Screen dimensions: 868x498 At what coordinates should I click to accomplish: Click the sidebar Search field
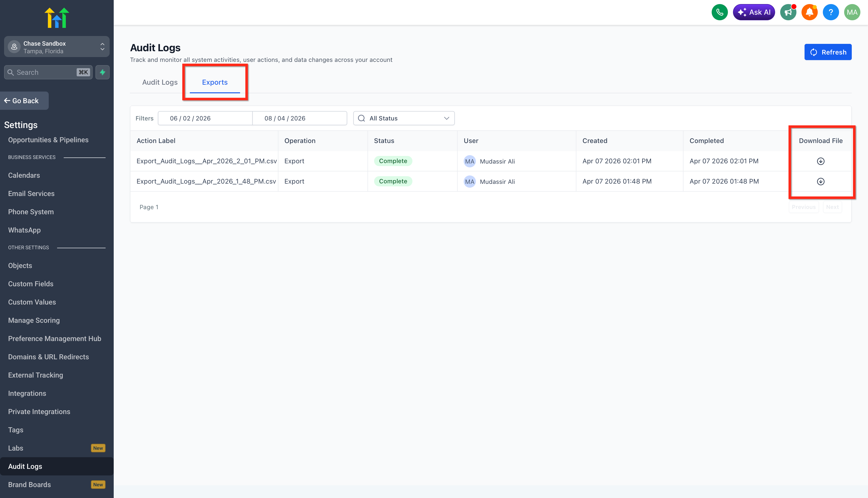[44, 72]
